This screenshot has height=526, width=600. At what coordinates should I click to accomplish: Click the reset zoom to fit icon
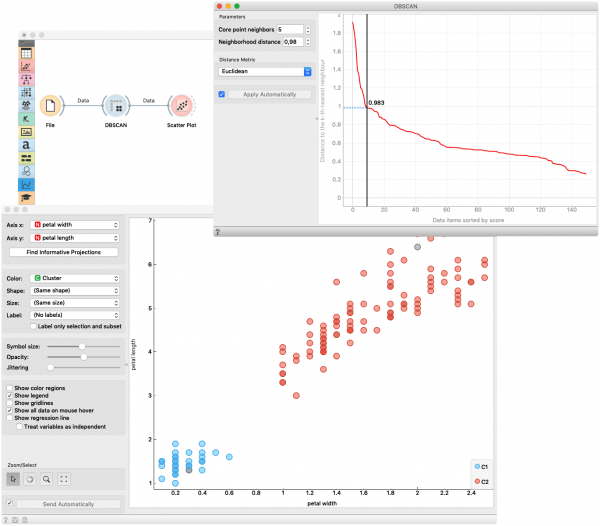pyautogui.click(x=63, y=478)
